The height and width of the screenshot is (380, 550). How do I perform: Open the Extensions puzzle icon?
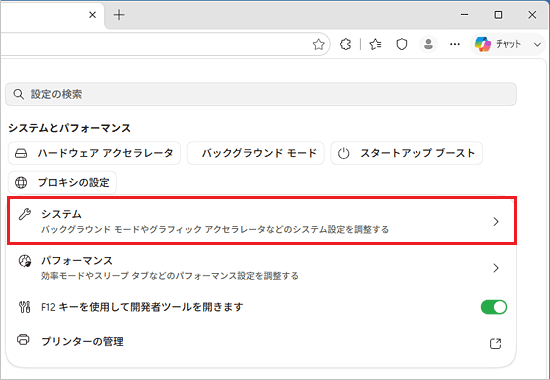click(346, 44)
